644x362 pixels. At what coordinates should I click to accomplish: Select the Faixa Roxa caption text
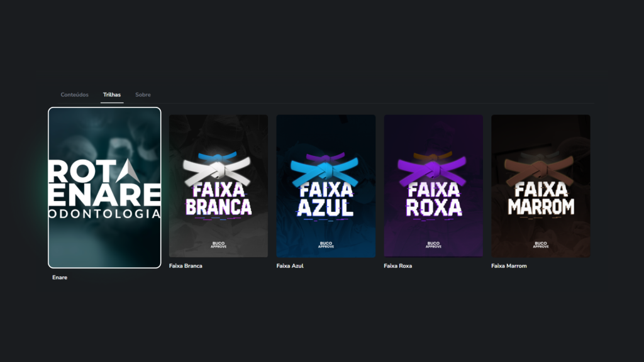tap(397, 266)
